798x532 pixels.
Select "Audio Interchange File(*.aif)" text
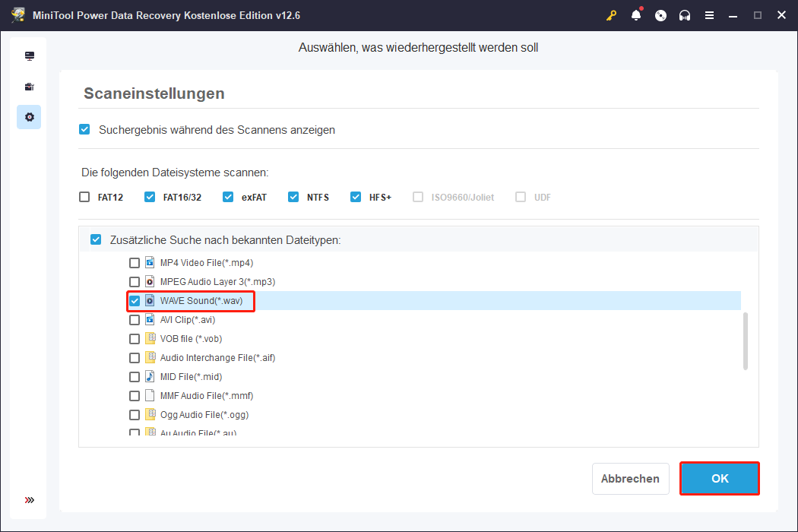click(218, 358)
